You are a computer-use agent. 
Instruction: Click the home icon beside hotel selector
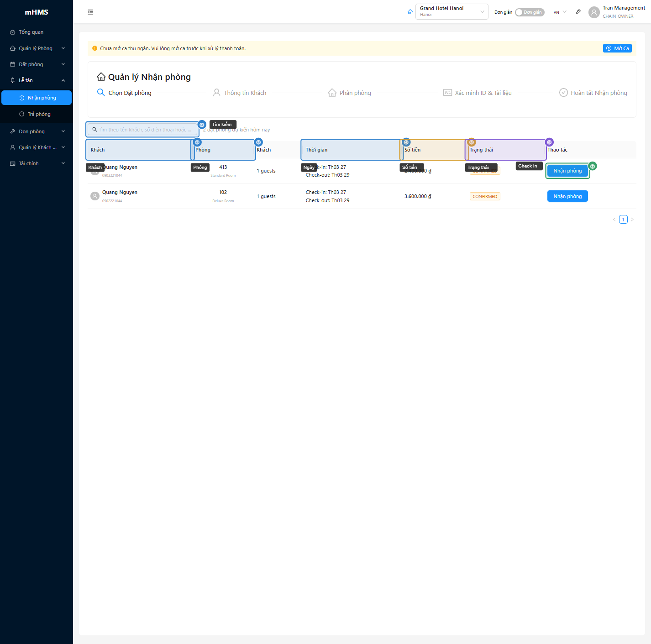[x=410, y=12]
